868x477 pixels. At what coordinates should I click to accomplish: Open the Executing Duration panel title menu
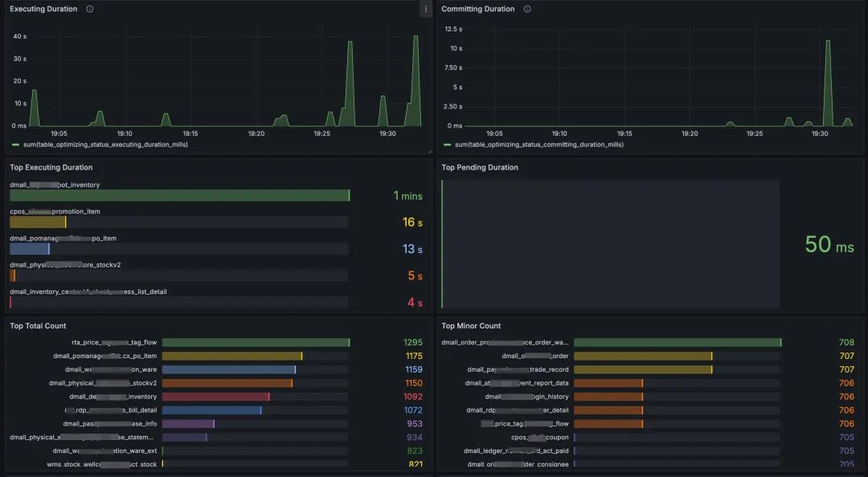click(43, 9)
